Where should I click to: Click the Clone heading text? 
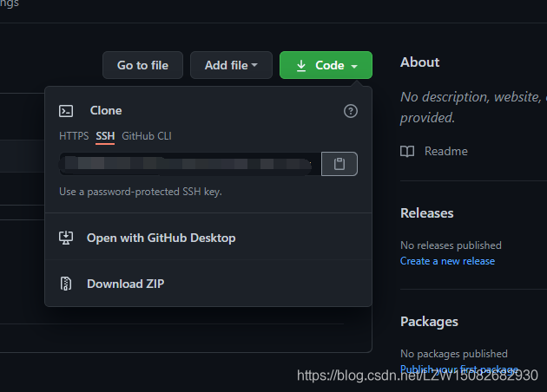[x=106, y=110]
